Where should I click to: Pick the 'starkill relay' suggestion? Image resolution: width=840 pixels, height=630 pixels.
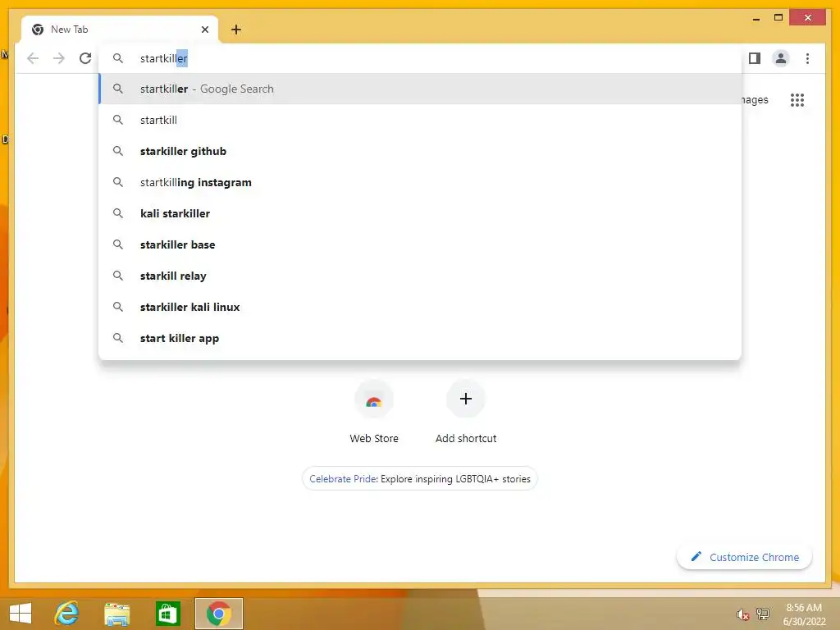[x=420, y=276]
